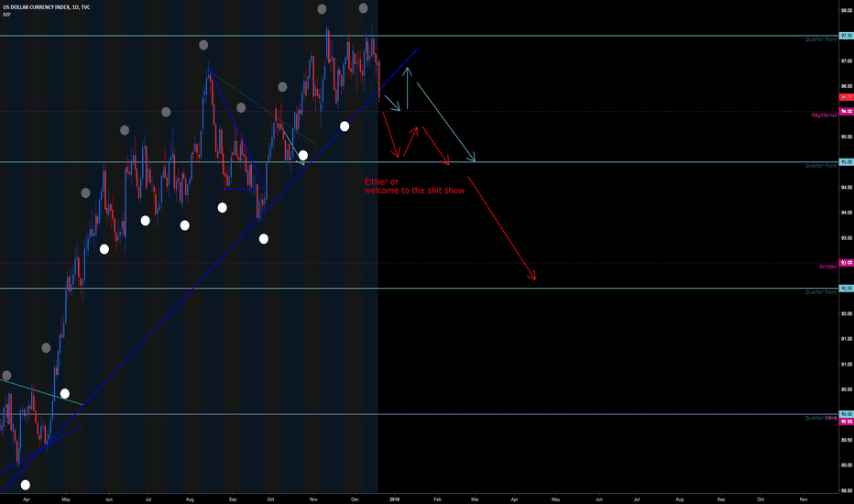Click the pink 93.00 Scorpio price tag
Screen dimensions: 854x504
click(847, 263)
